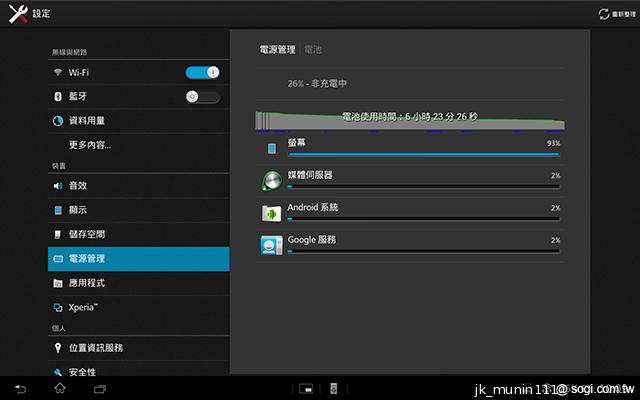This screenshot has width=640, height=400.
Task: Open 更多內容... more settings
Action: pyautogui.click(x=139, y=145)
